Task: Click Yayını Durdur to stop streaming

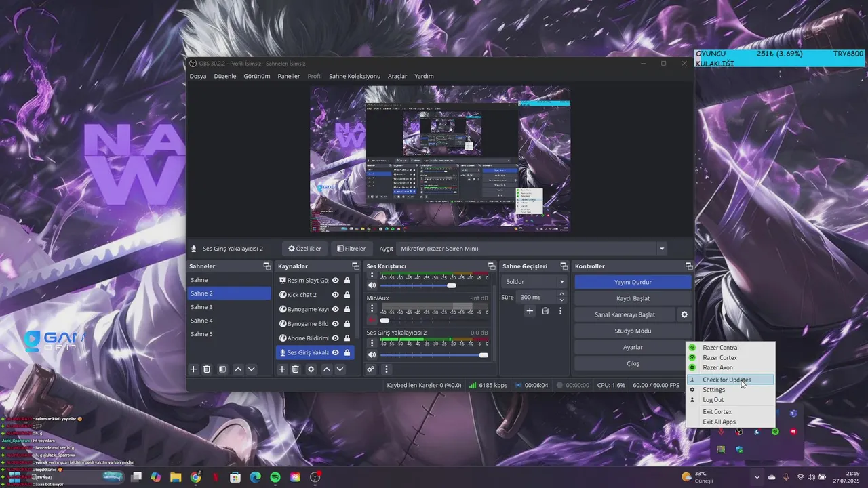Action: 633,282
